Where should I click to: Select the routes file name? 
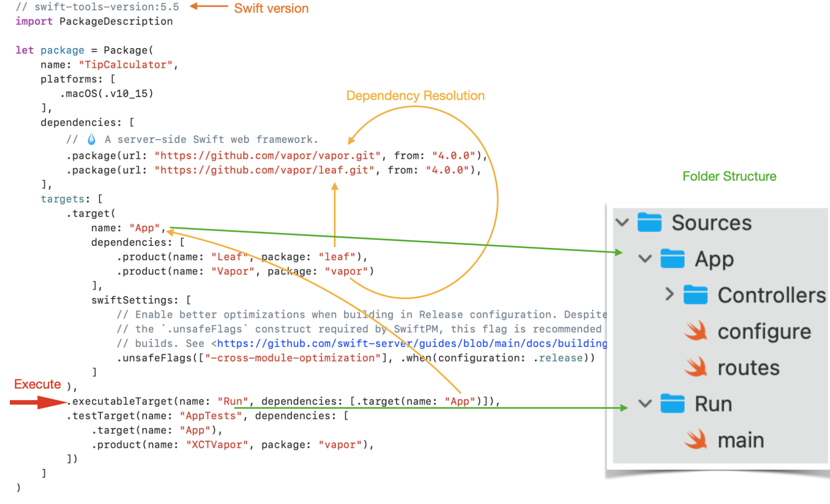click(748, 368)
